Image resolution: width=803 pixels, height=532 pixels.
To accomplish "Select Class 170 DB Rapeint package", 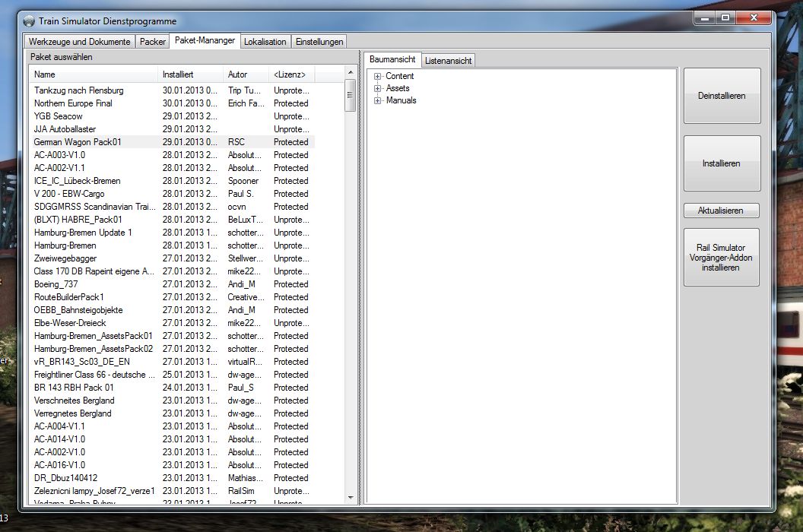I will (x=172, y=271).
